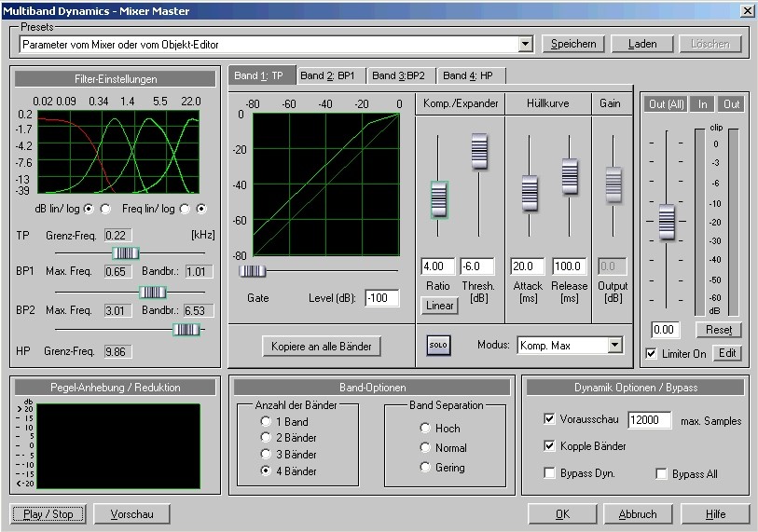
Task: Switch to the Band 1: TP tab
Action: click(x=261, y=75)
